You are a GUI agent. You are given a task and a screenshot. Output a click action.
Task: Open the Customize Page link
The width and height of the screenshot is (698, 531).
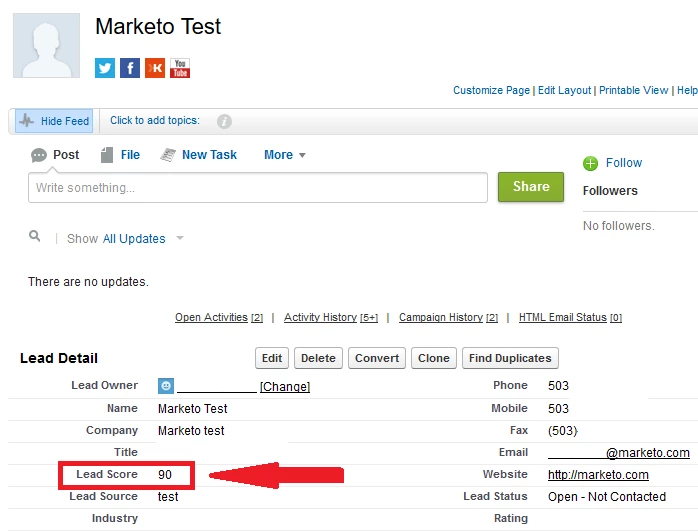tap(491, 90)
